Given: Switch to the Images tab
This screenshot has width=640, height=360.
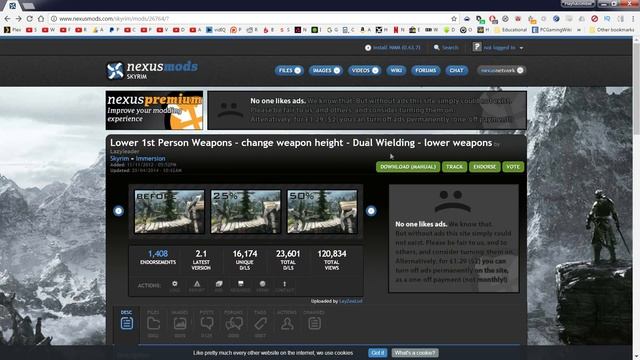Looking at the screenshot, I should [180, 324].
